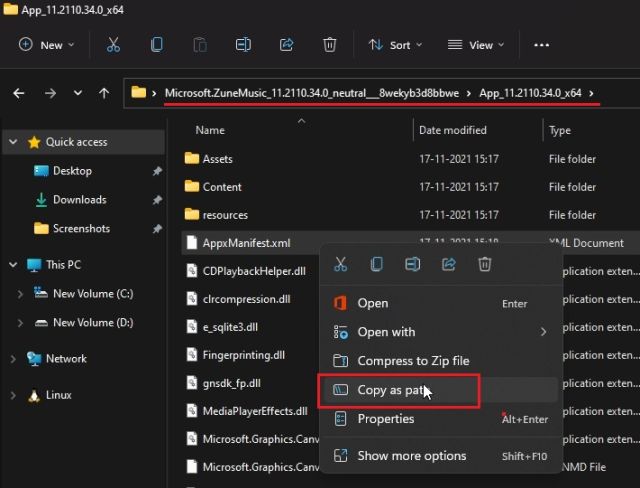The height and width of the screenshot is (488, 640).
Task: Open the View dropdown
Action: click(476, 45)
